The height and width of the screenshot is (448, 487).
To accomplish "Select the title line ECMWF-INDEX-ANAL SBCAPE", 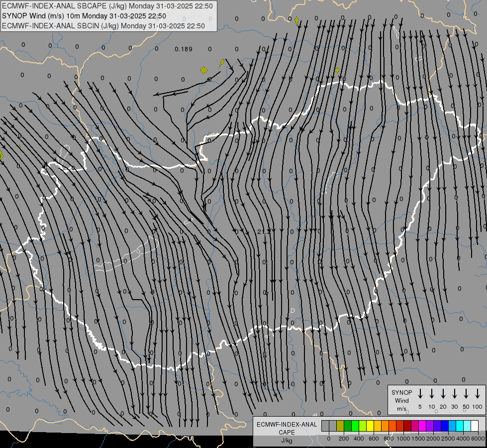I will 107,6.
